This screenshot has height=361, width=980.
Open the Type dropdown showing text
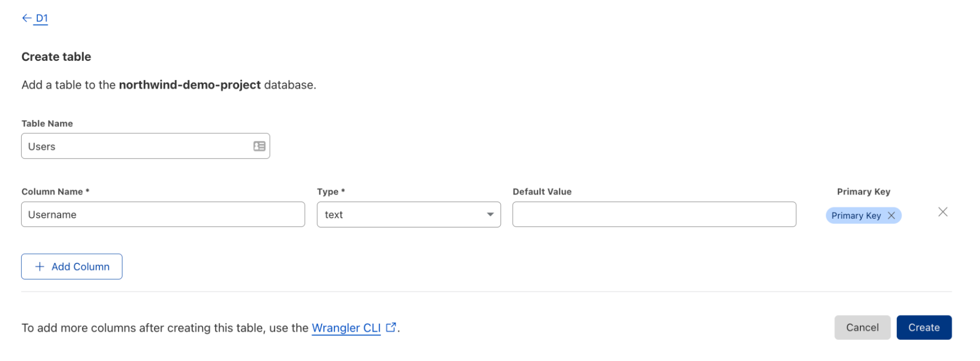[x=402, y=214]
